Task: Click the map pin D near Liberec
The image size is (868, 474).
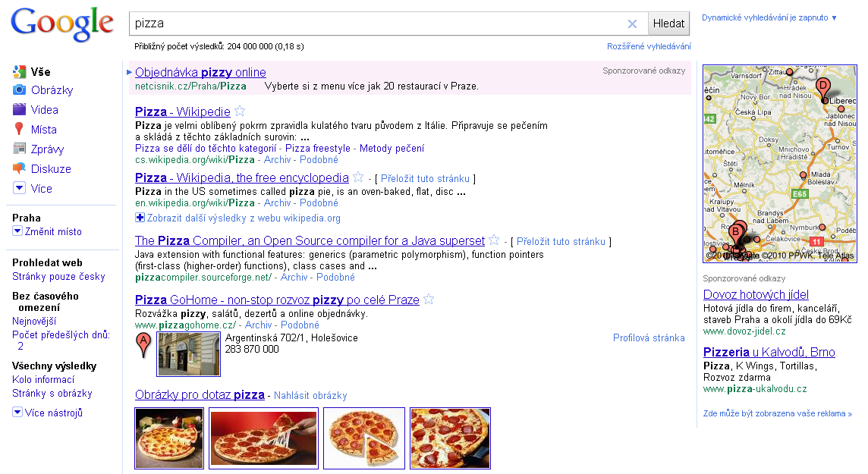Action: pyautogui.click(x=823, y=89)
